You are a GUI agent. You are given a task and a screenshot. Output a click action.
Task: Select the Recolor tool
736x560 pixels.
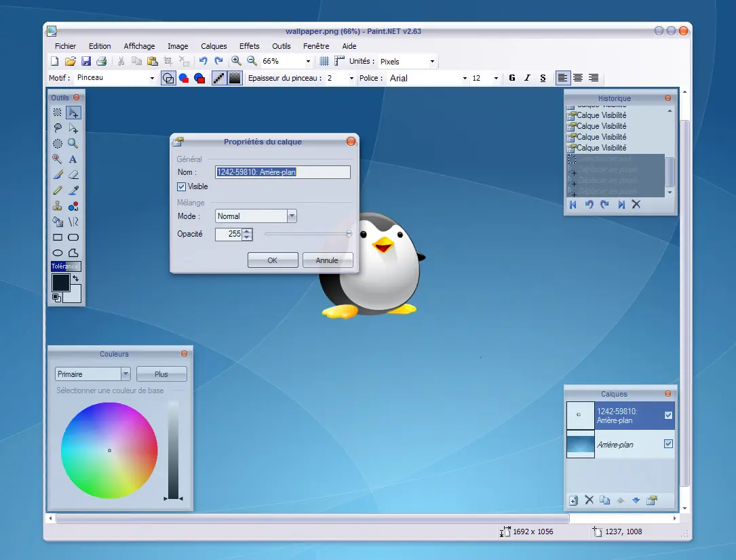[x=73, y=206]
